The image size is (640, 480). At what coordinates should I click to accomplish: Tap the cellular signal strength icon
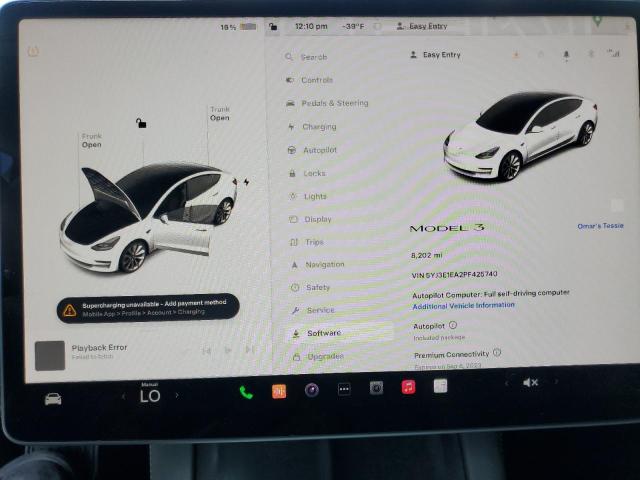(613, 53)
